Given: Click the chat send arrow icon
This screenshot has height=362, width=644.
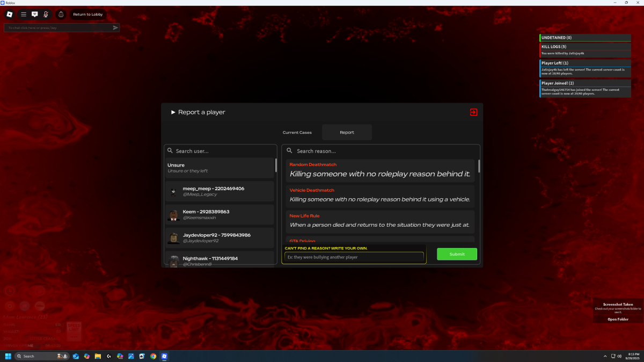Looking at the screenshot, I should coord(115,27).
